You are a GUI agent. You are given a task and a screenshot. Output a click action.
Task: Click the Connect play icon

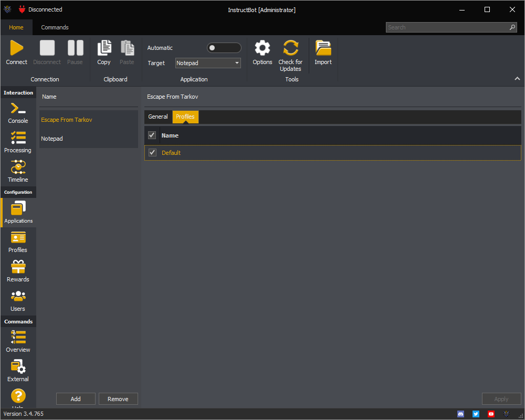[17, 48]
